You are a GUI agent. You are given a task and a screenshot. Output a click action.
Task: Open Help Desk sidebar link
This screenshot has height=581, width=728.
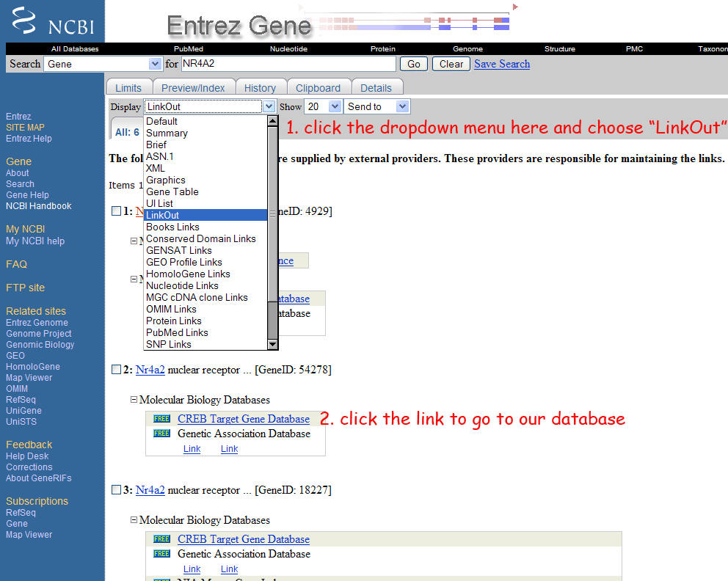[27, 456]
